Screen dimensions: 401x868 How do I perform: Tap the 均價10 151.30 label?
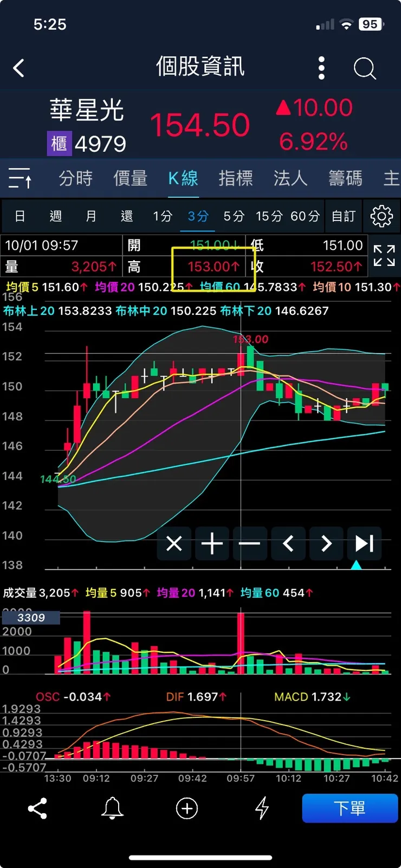pos(355,287)
